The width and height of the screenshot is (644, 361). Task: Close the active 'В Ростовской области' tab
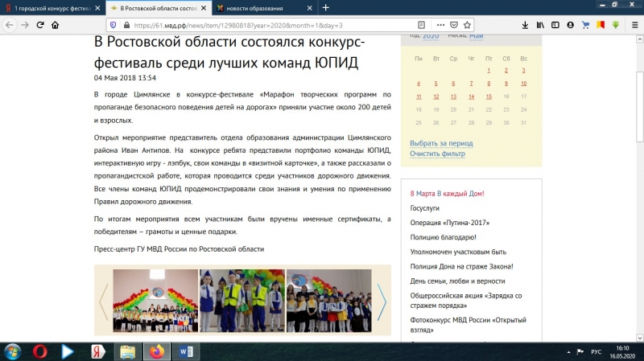coord(204,8)
